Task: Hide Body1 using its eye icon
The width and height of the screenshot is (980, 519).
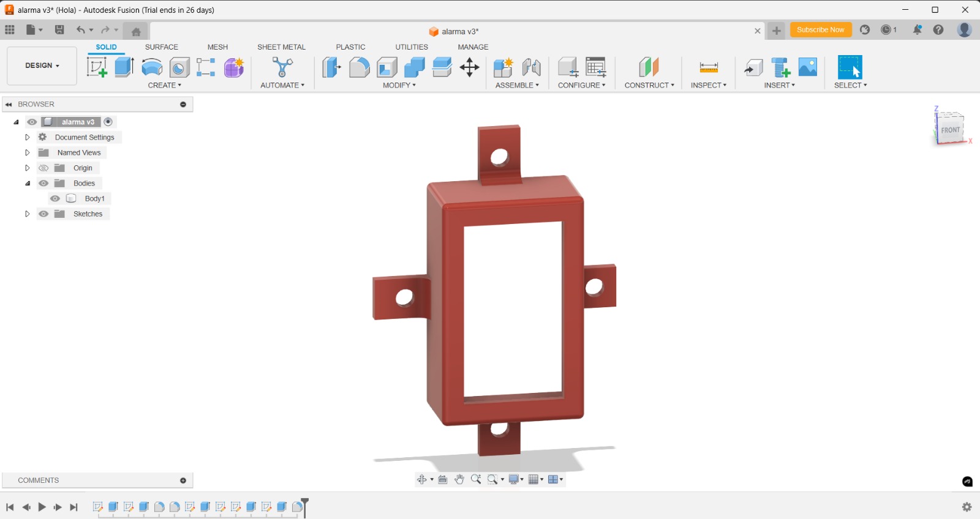Action: tap(55, 198)
